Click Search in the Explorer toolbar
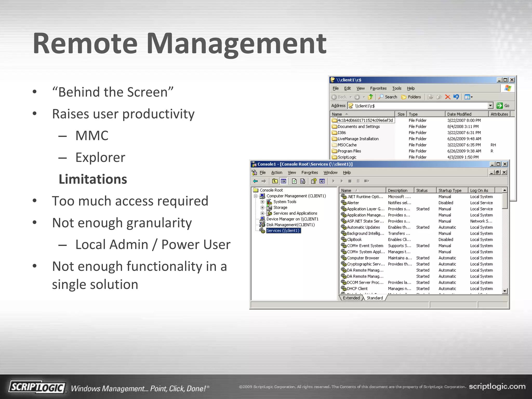The width and height of the screenshot is (532, 399). [388, 97]
